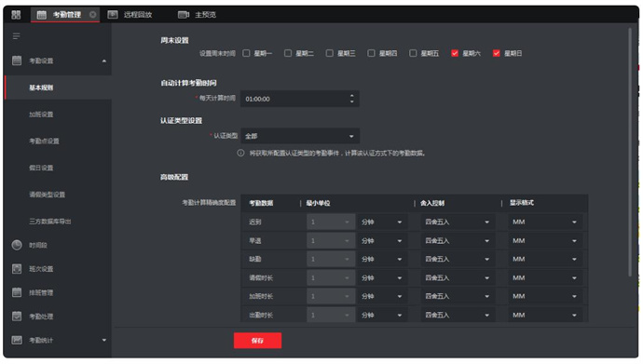Open 时间段 via its clock icon

(17, 245)
